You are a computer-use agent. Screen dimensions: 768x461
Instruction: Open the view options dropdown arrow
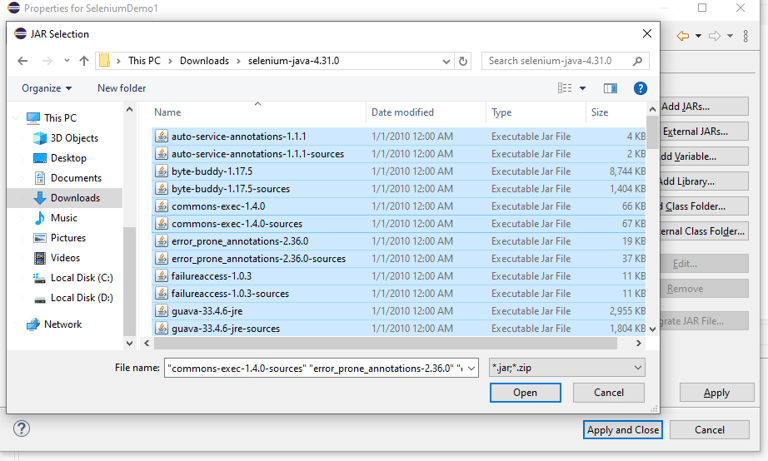tap(582, 88)
